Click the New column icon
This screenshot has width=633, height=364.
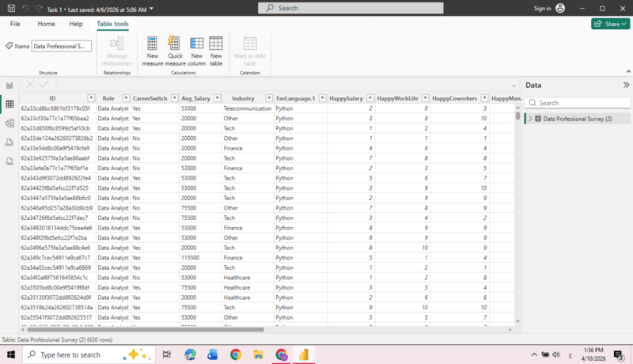(196, 49)
